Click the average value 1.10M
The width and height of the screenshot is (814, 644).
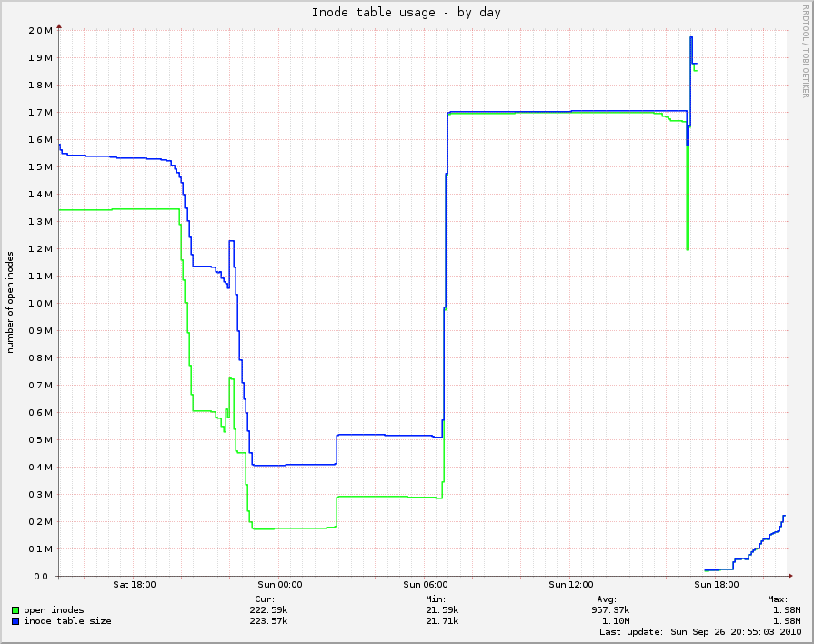617,621
